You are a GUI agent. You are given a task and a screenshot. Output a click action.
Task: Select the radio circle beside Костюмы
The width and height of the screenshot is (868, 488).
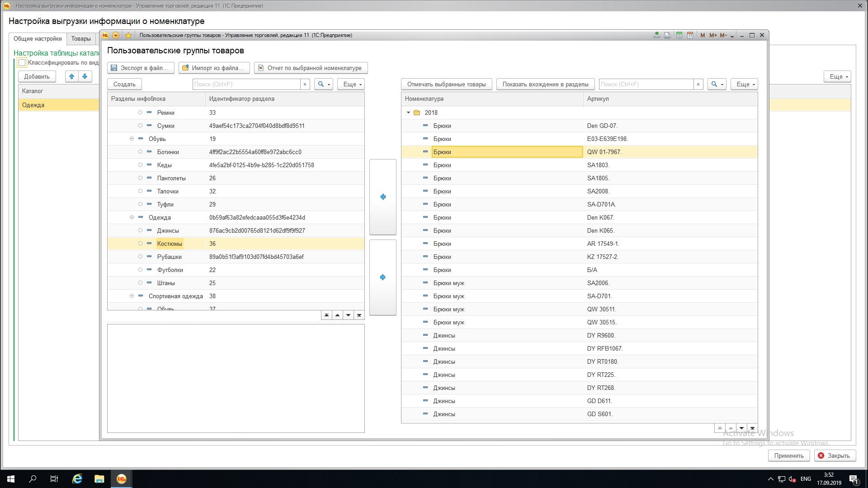[140, 244]
